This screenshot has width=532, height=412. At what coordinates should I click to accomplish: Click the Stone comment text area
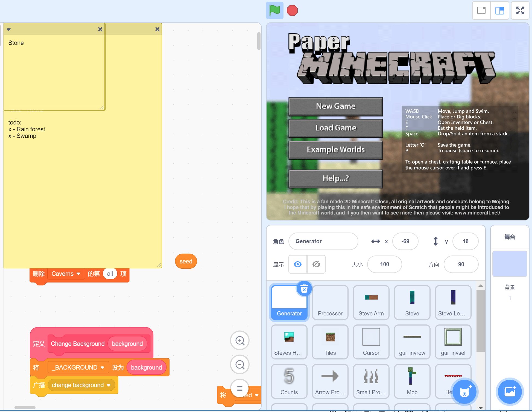(x=54, y=72)
